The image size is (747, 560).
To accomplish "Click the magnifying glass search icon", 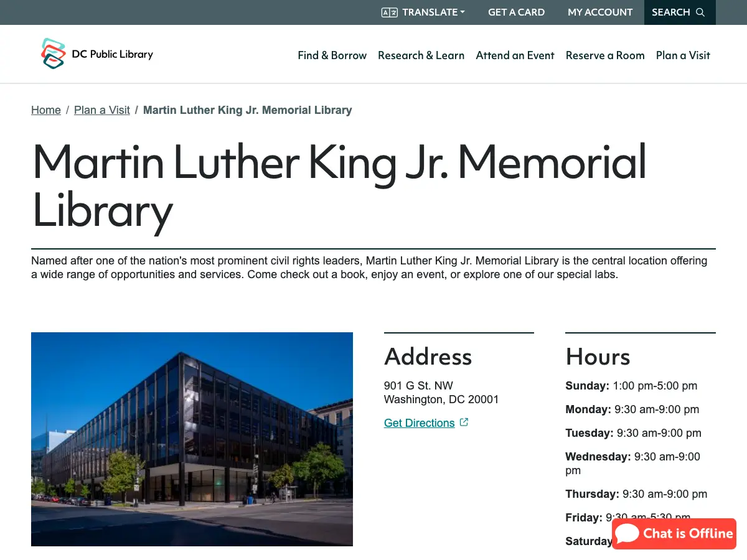I will (x=700, y=12).
